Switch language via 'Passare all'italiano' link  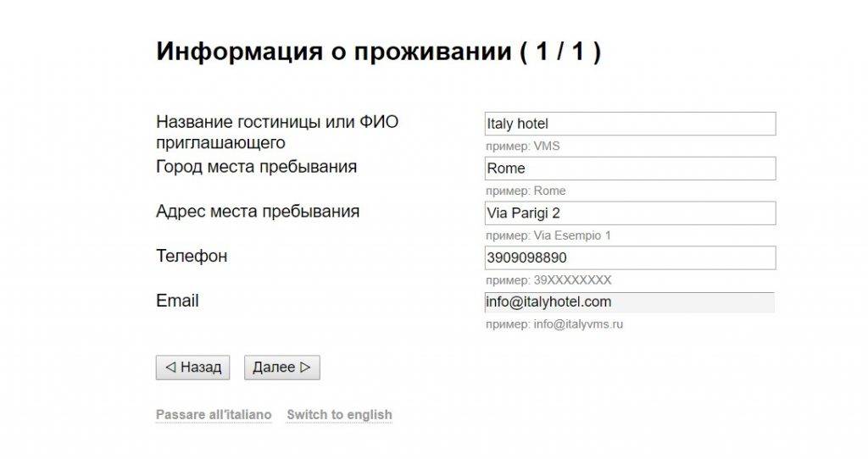click(214, 415)
